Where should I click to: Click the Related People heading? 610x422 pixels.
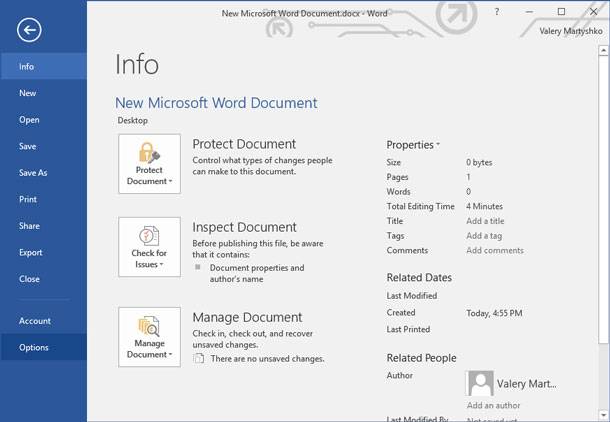point(421,358)
